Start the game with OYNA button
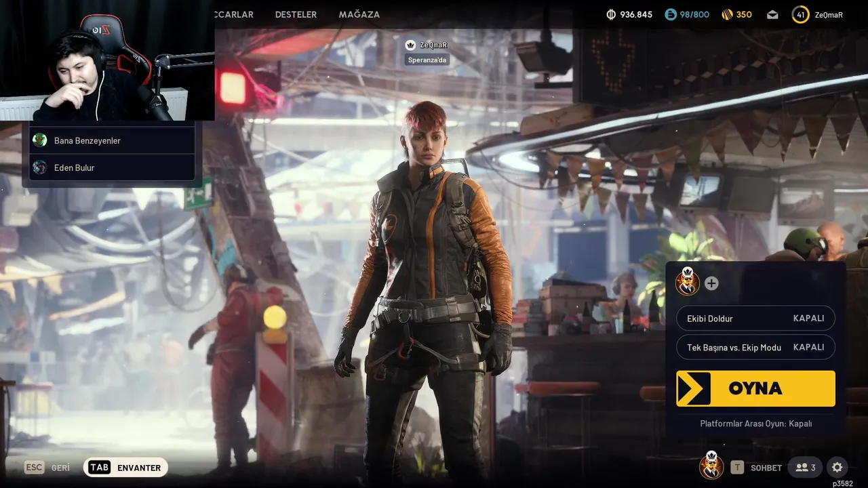Screen dimensions: 868x488 [755, 388]
